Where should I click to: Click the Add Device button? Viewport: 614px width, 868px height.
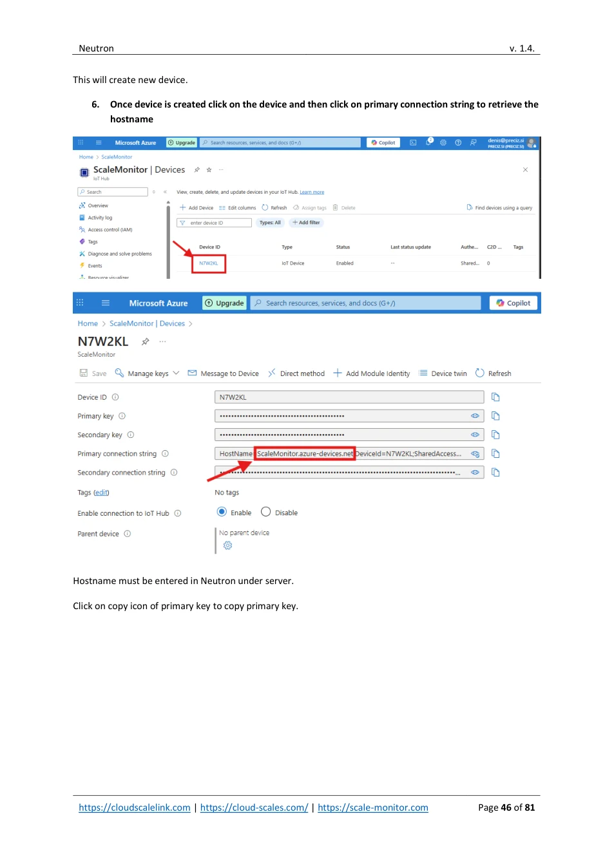(x=197, y=208)
